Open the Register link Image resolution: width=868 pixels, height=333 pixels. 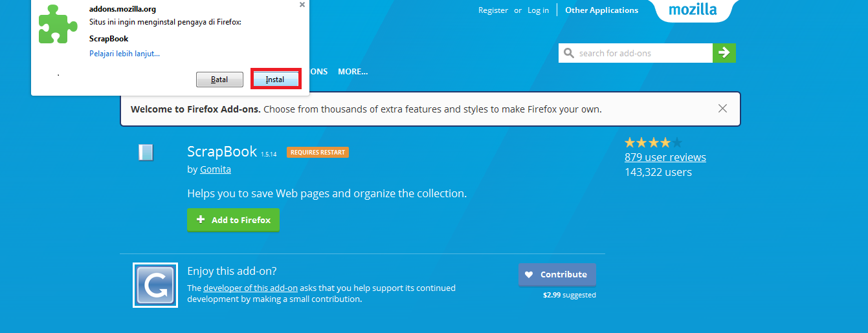pyautogui.click(x=493, y=10)
